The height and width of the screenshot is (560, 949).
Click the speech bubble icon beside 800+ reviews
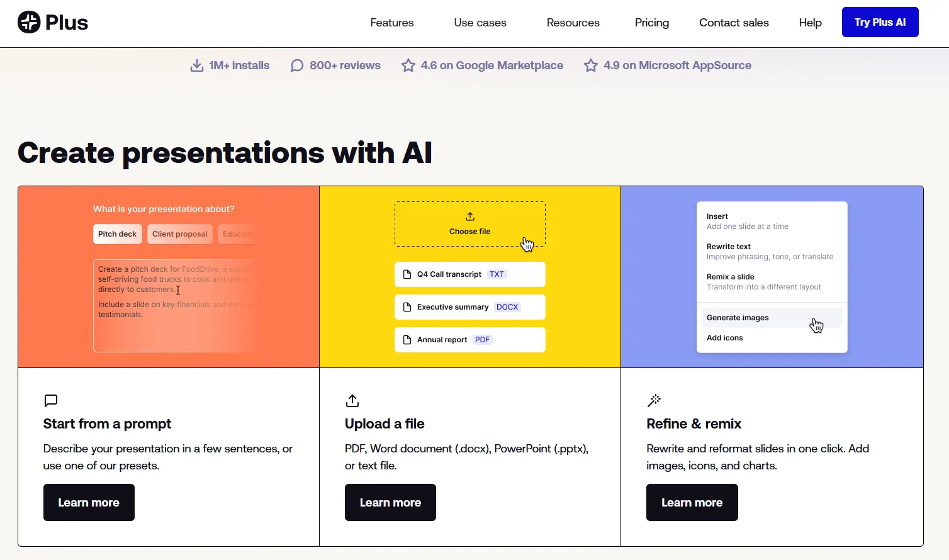coord(297,65)
